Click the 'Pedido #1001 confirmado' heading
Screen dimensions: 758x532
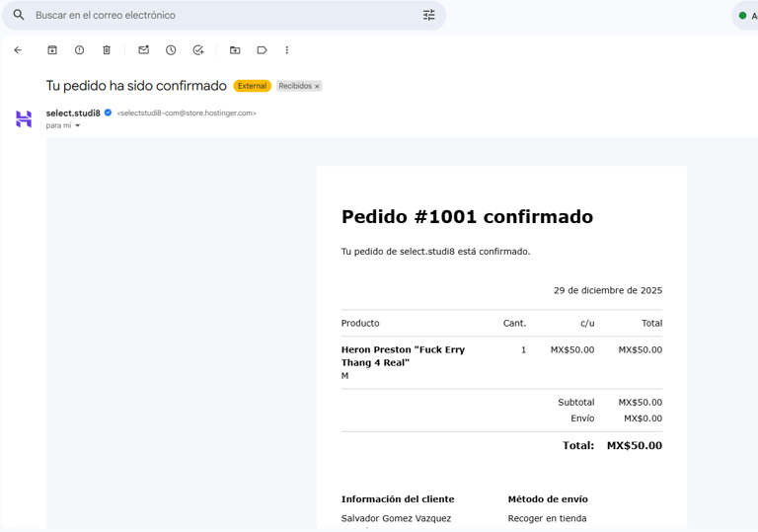(467, 217)
